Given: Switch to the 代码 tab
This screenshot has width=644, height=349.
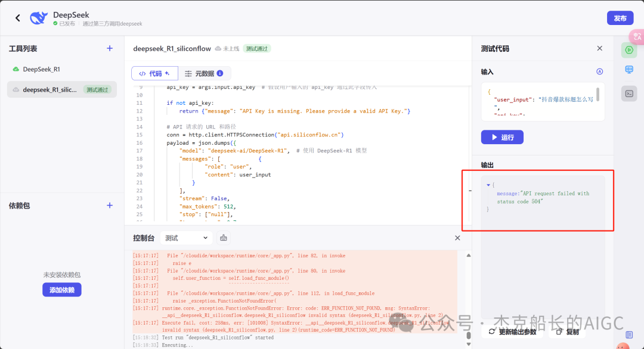Looking at the screenshot, I should [154, 73].
